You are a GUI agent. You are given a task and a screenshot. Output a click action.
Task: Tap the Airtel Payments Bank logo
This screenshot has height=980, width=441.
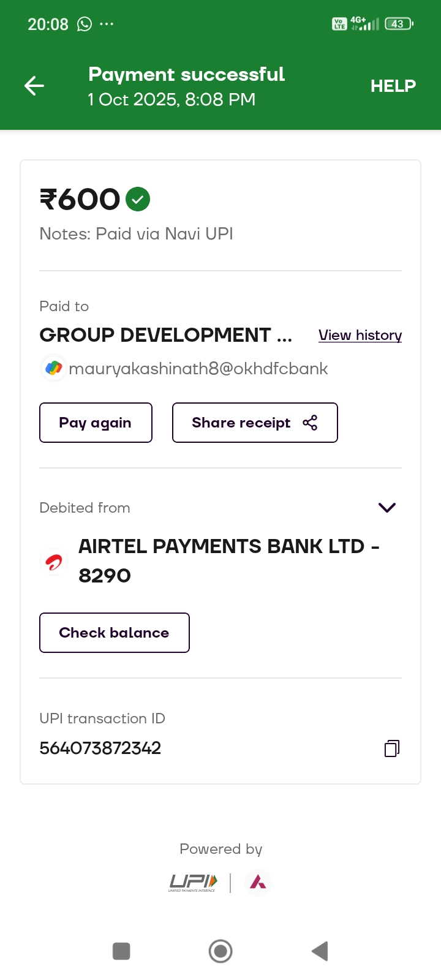click(54, 561)
